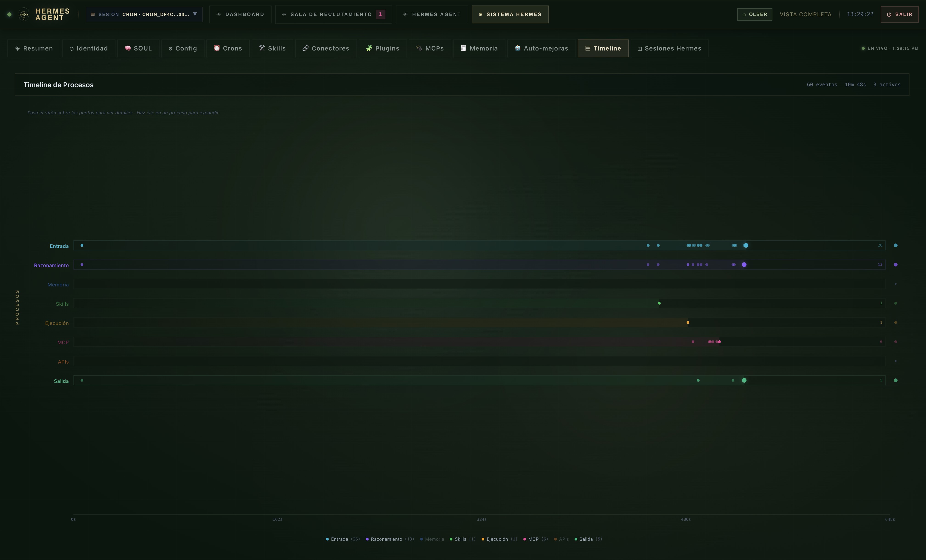Click the Auto-mejoras robot icon
Screen dimensions: 926x560
coord(517,48)
